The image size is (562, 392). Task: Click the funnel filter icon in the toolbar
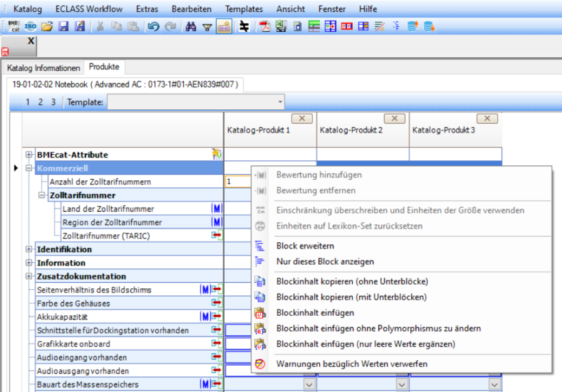(x=207, y=27)
